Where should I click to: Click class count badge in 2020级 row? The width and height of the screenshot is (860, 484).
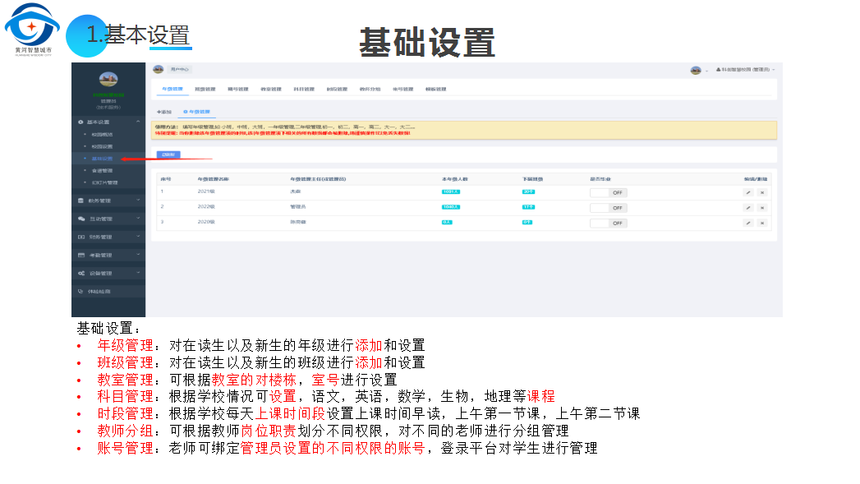[x=527, y=223]
